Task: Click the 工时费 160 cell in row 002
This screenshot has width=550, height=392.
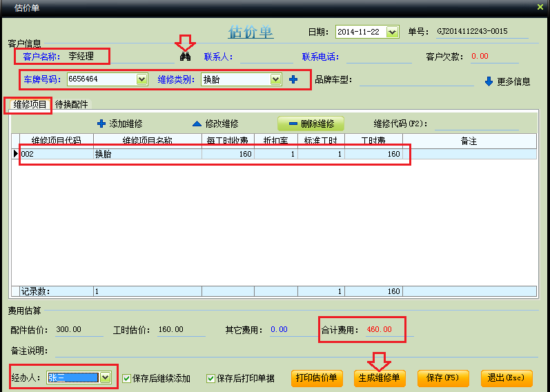Action: coord(373,154)
